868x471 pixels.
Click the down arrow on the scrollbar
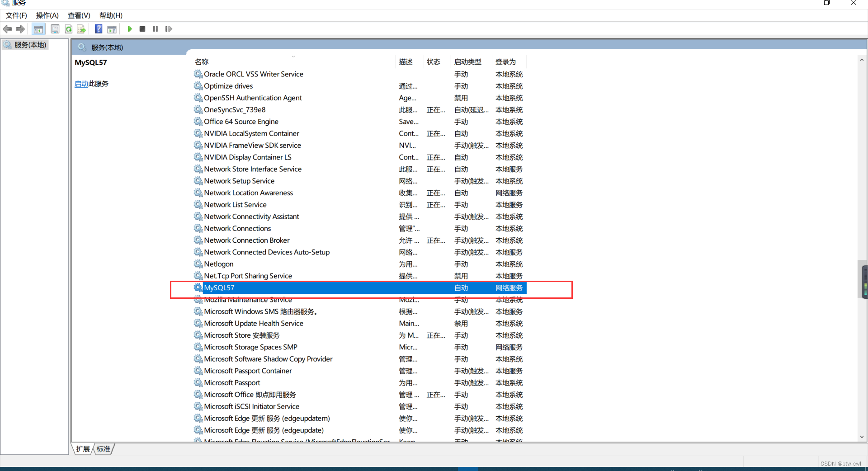862,437
